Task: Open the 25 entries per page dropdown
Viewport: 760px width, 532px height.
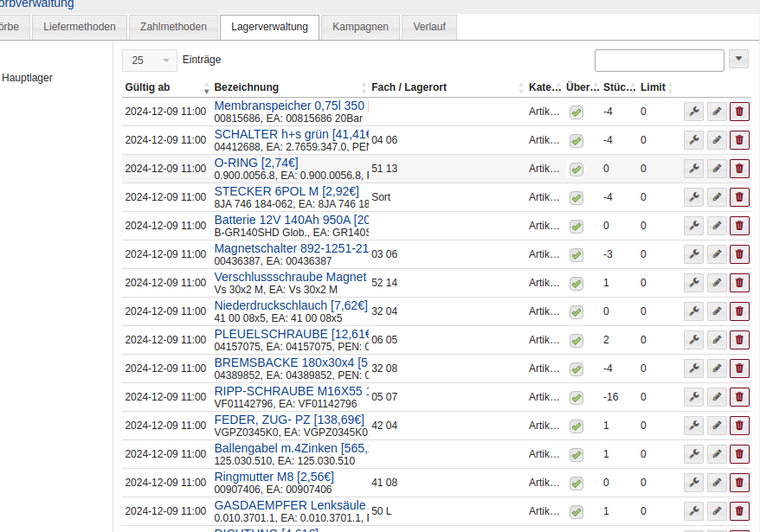Action: 150,61
